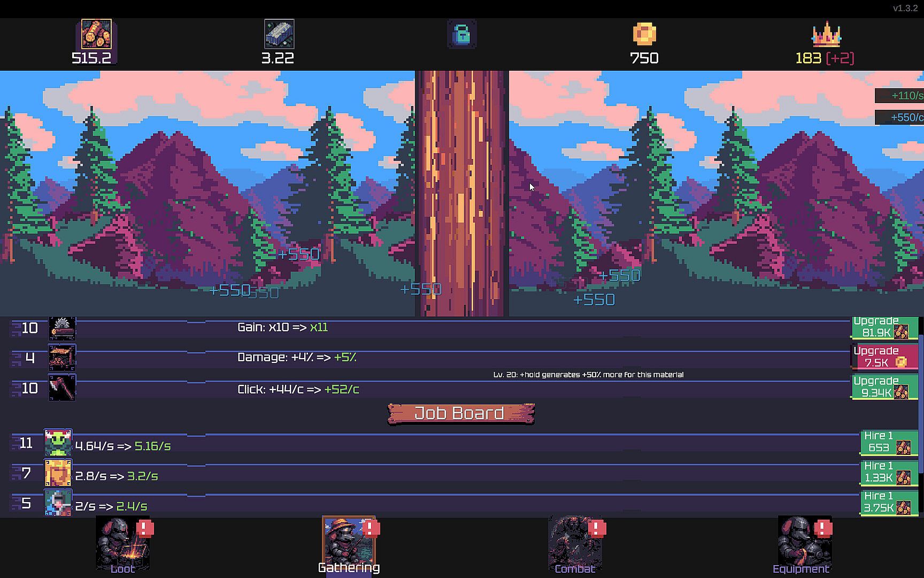Open the Loot tab

tap(122, 545)
